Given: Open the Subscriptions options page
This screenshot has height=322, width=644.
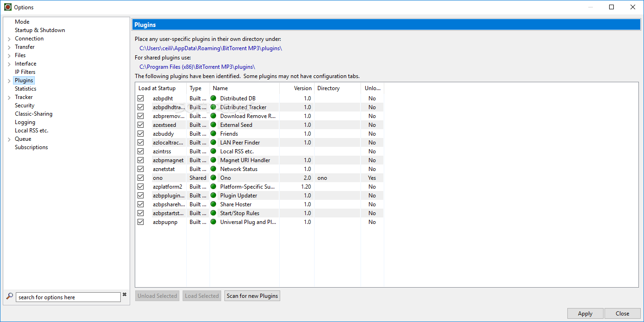Looking at the screenshot, I should 31,147.
